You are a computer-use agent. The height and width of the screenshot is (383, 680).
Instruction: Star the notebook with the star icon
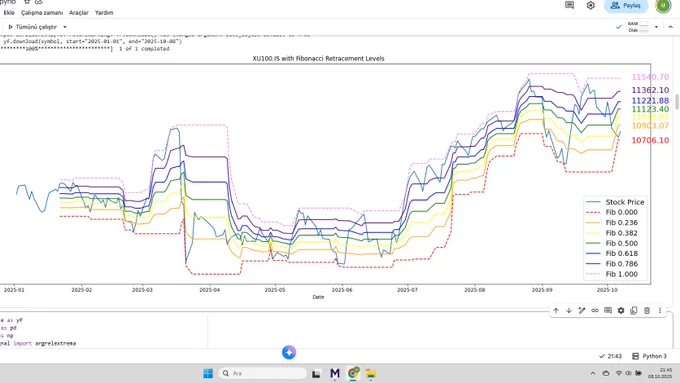27,2
